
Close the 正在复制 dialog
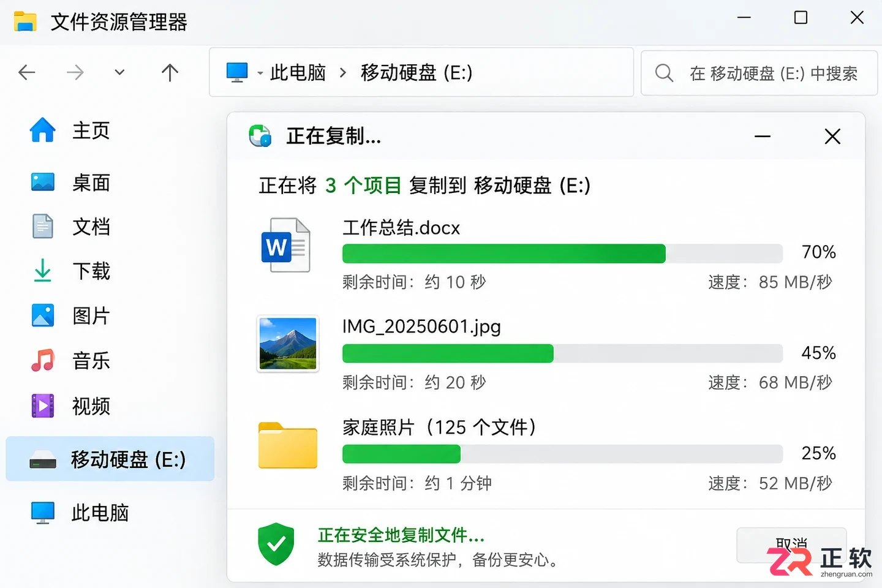pyautogui.click(x=832, y=136)
